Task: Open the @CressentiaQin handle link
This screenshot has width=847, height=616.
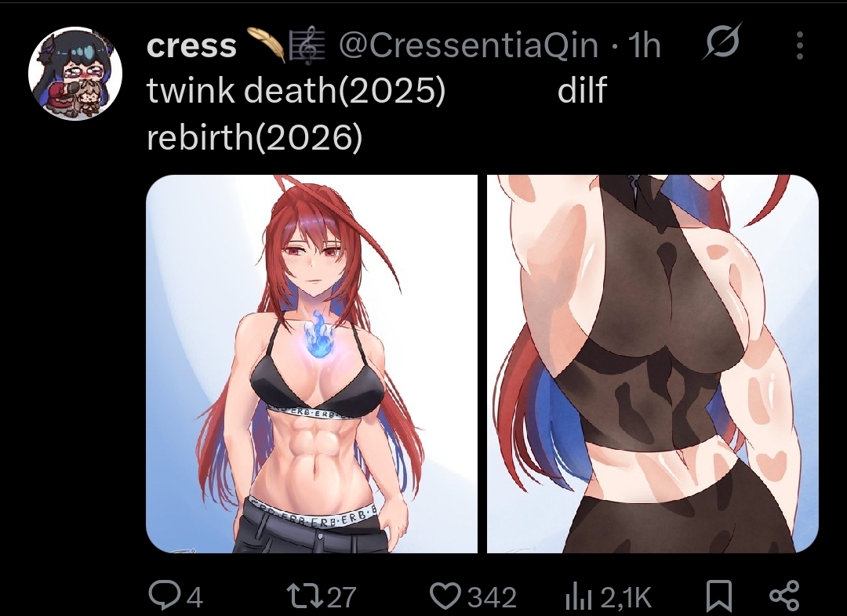Action: (468, 45)
